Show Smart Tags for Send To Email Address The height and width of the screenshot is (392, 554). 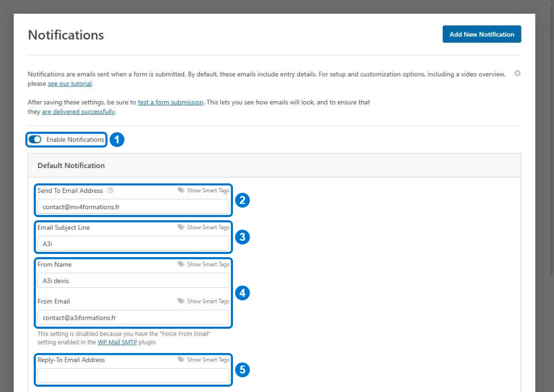coord(208,190)
